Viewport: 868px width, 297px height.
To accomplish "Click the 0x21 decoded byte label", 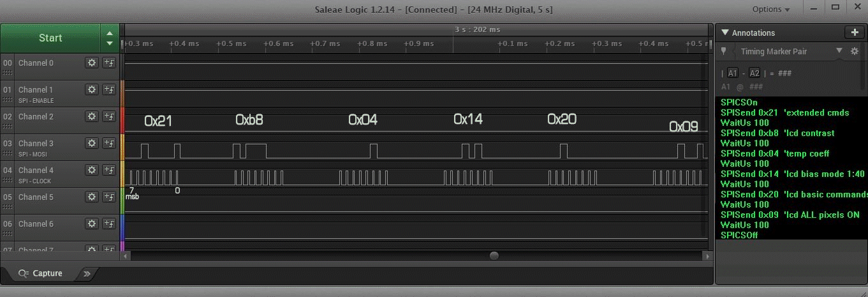I will coord(158,121).
